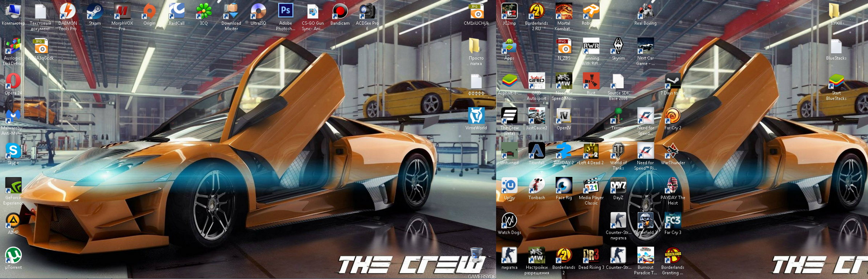Image resolution: width=868 pixels, height=279 pixels.
Task: Launch the Origin client icon
Action: pyautogui.click(x=149, y=12)
